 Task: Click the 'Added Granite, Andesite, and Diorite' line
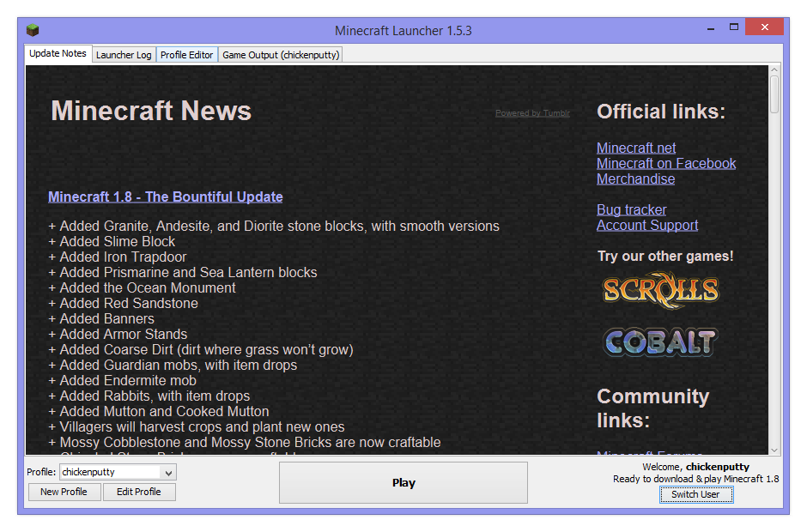click(x=274, y=227)
